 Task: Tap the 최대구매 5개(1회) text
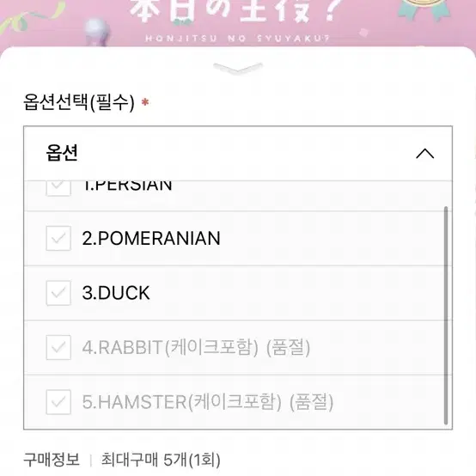161,460
